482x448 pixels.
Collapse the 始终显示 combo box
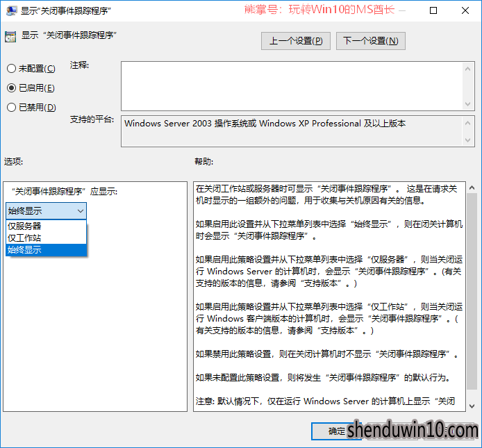(x=46, y=211)
